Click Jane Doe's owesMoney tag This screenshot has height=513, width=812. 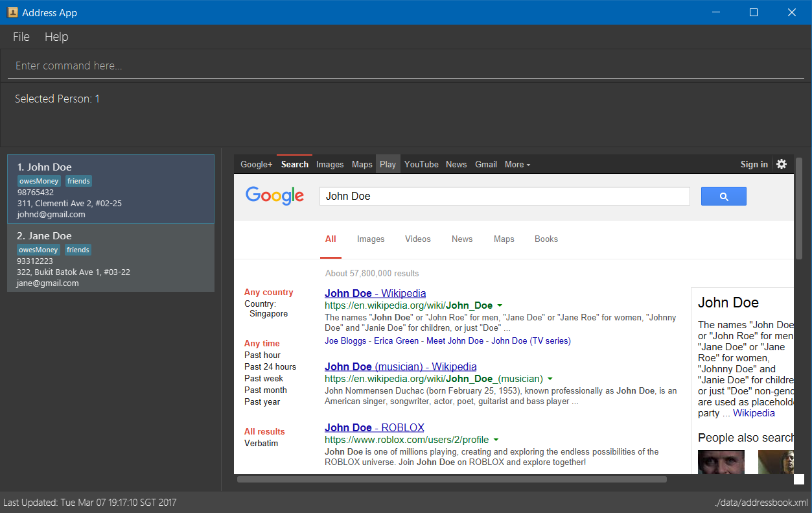(x=39, y=250)
